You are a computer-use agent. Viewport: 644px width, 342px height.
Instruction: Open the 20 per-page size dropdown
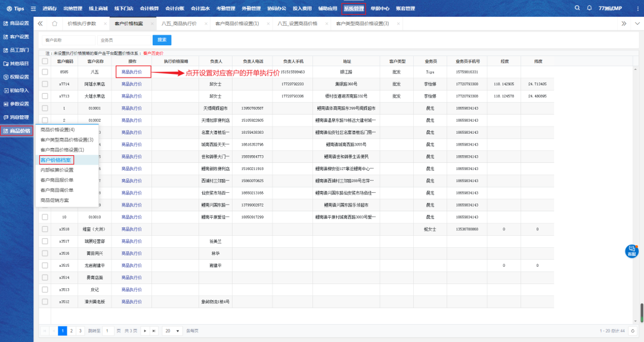tap(172, 330)
